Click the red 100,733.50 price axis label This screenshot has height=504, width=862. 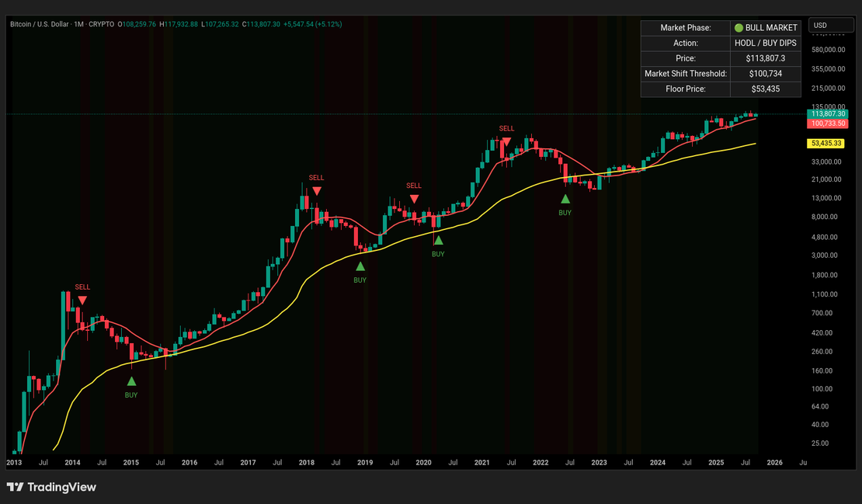click(x=827, y=123)
